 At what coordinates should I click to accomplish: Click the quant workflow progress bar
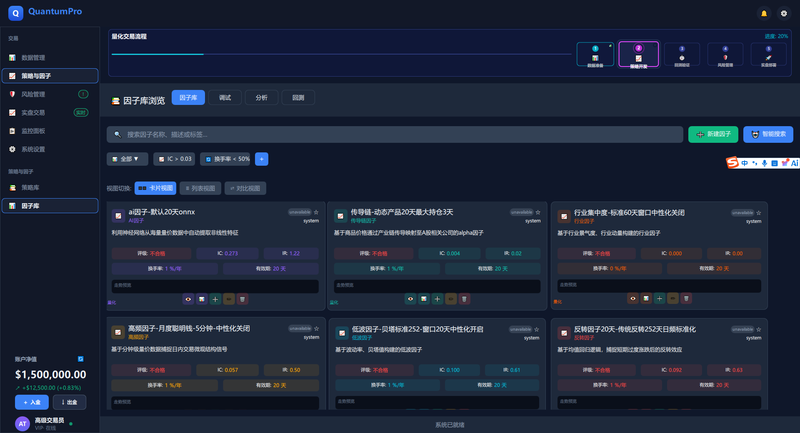(x=341, y=54)
